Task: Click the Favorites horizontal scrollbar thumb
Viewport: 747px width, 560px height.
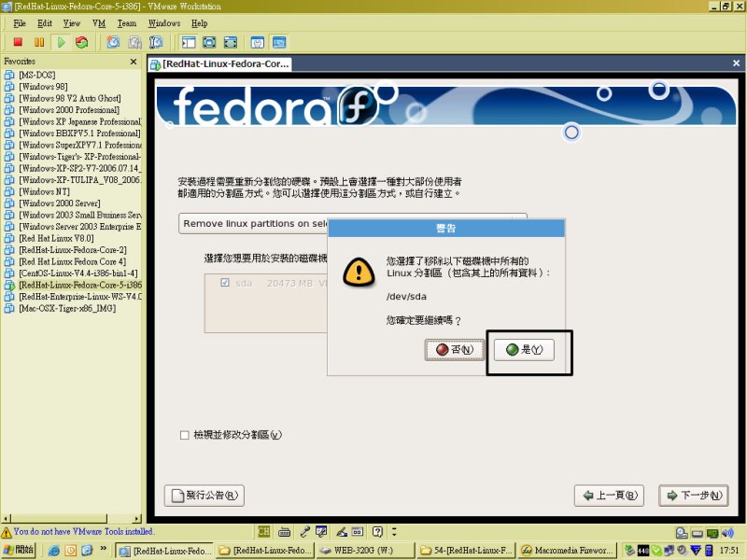Action: click(x=59, y=519)
